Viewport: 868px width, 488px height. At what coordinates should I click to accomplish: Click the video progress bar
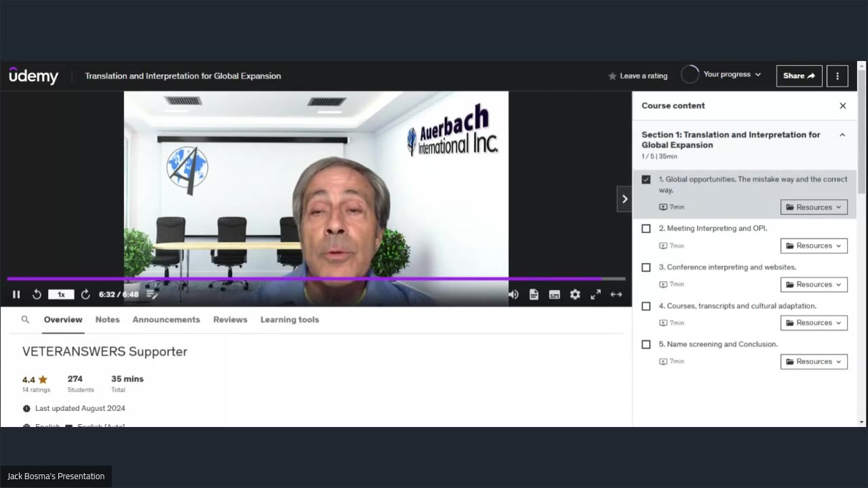coord(316,279)
